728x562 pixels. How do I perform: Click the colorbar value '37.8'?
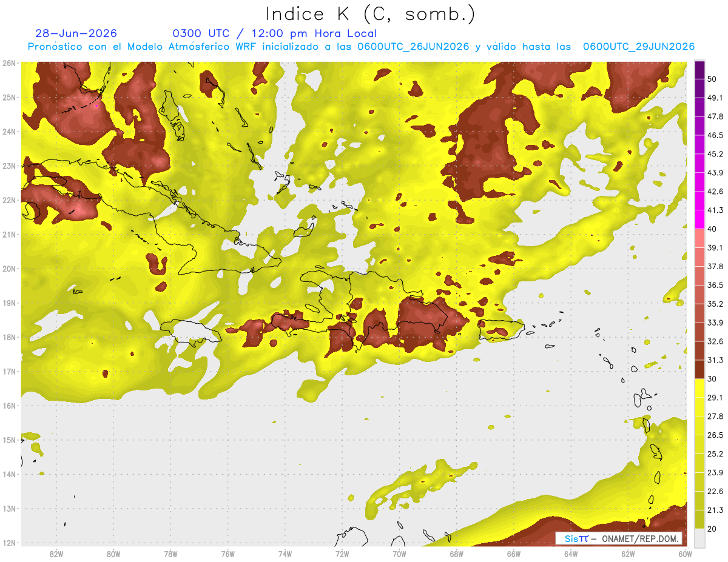[715, 266]
